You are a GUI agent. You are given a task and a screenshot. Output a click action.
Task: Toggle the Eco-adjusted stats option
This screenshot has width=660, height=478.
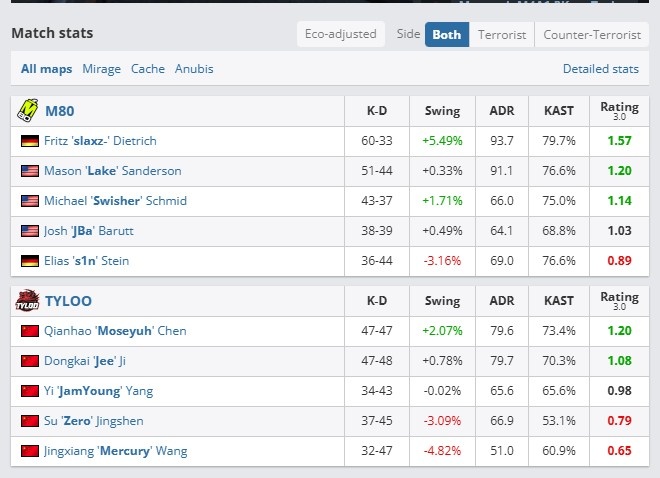[x=341, y=34]
